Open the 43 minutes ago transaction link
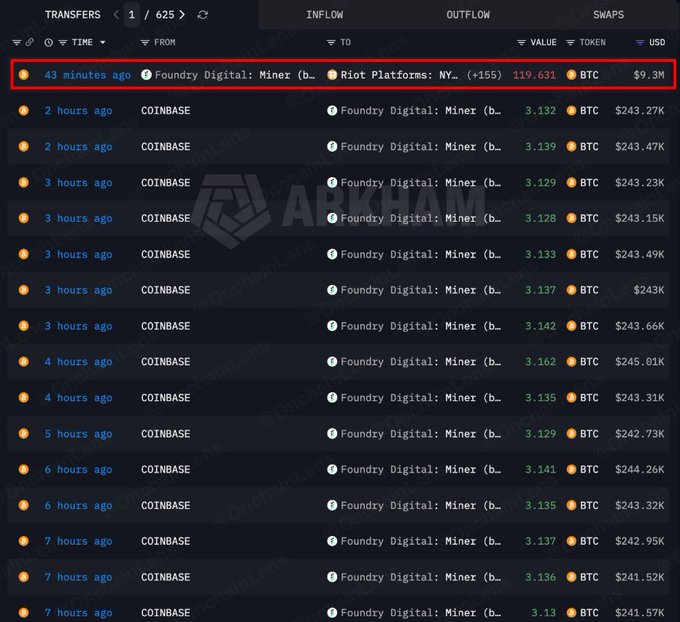Screen dimensions: 680x622 tap(88, 75)
